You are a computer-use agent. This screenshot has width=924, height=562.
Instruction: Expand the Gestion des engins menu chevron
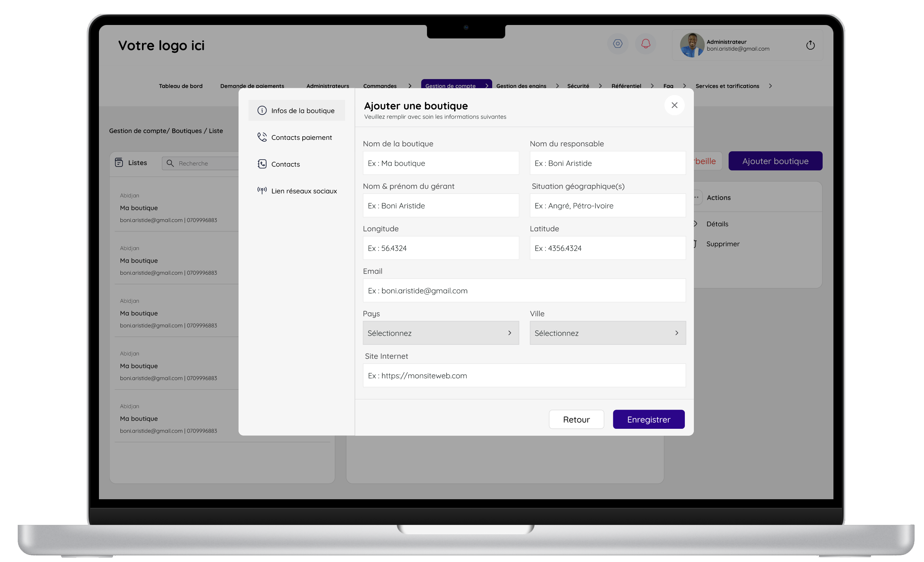(x=557, y=86)
